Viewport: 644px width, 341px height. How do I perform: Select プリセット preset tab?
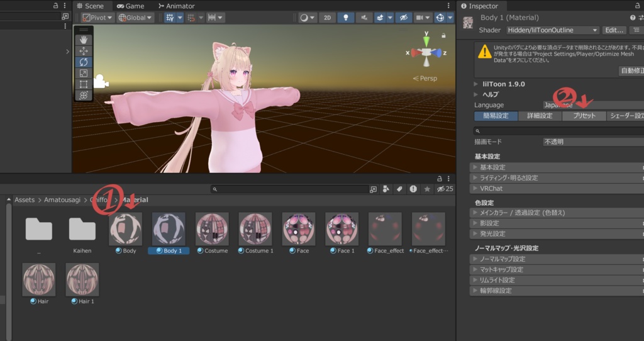(584, 116)
